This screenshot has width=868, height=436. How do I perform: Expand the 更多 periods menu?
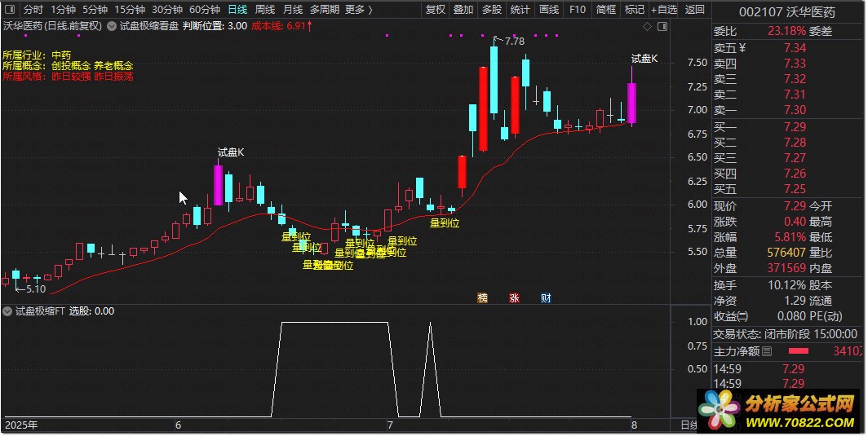click(359, 10)
